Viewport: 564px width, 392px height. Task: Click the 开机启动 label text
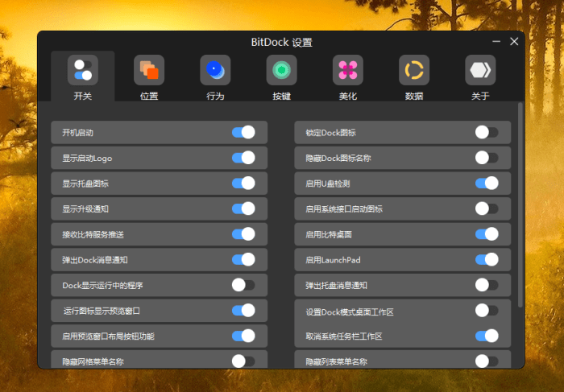tap(77, 133)
